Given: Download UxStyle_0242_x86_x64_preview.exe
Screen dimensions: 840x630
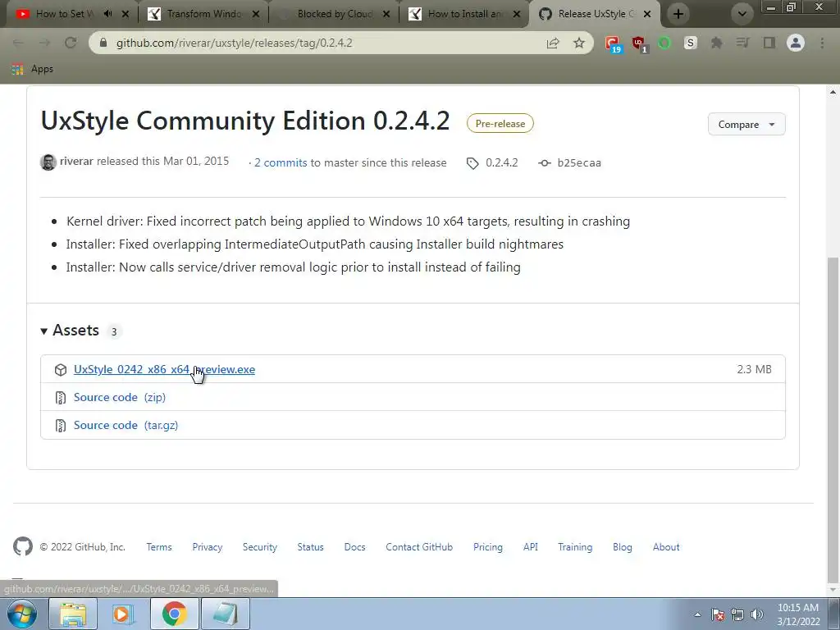Looking at the screenshot, I should pyautogui.click(x=164, y=369).
